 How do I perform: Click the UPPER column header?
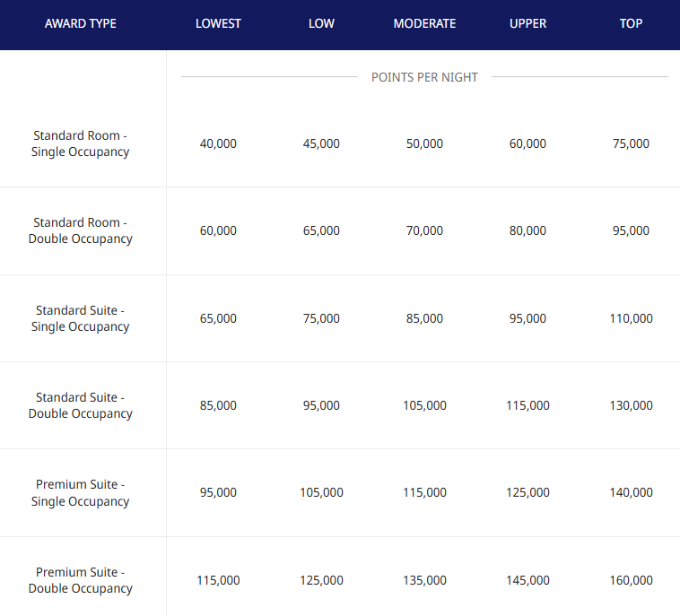click(527, 23)
